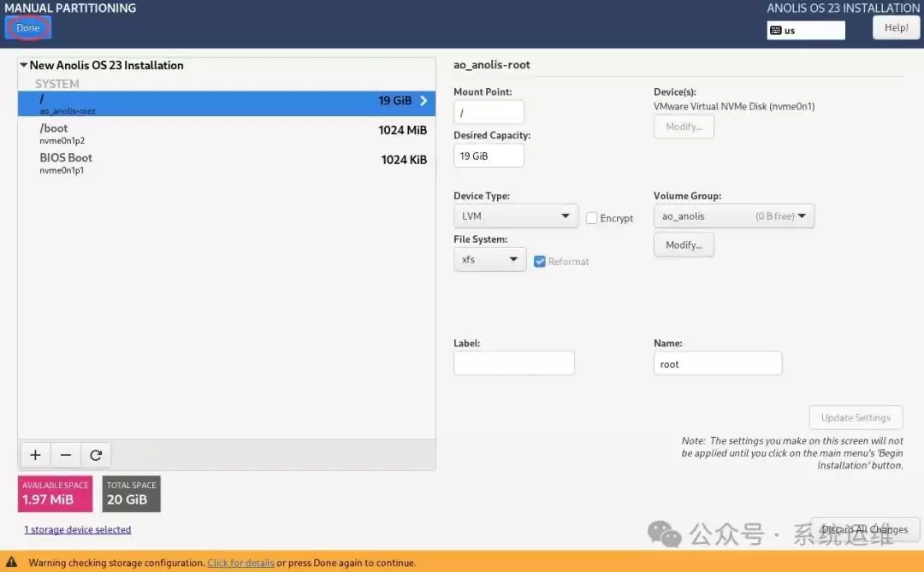Screen dimensions: 924x572
Task: Open the Help! button
Action: pyautogui.click(x=896, y=27)
